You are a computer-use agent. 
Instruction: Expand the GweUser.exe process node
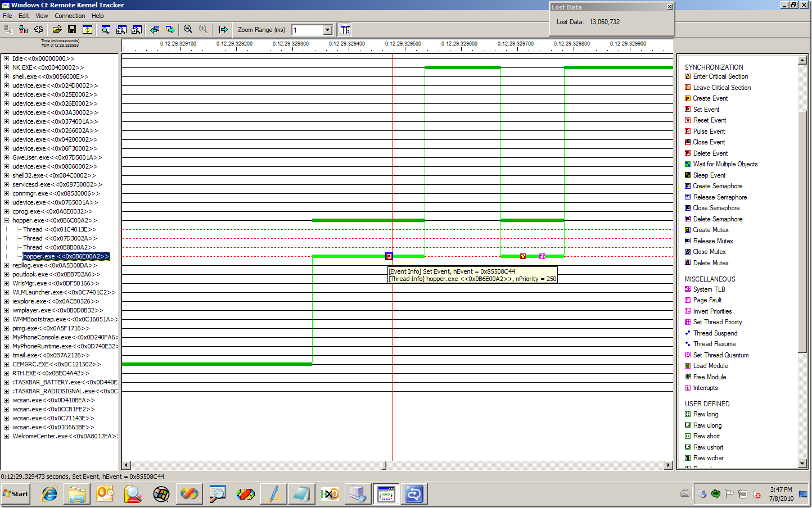(6, 157)
